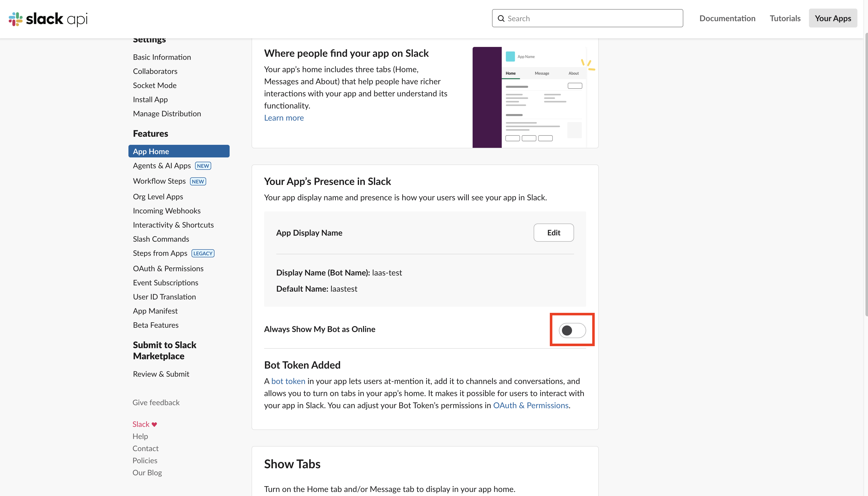Screen dimensions: 868x496
Task: Open Review & Submit page
Action: pyautogui.click(x=161, y=374)
